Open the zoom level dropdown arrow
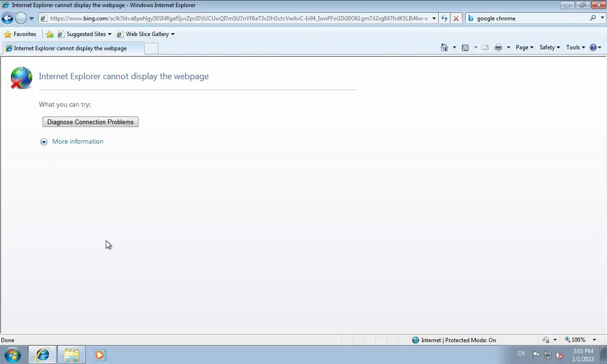The width and height of the screenshot is (607, 364). pos(595,340)
